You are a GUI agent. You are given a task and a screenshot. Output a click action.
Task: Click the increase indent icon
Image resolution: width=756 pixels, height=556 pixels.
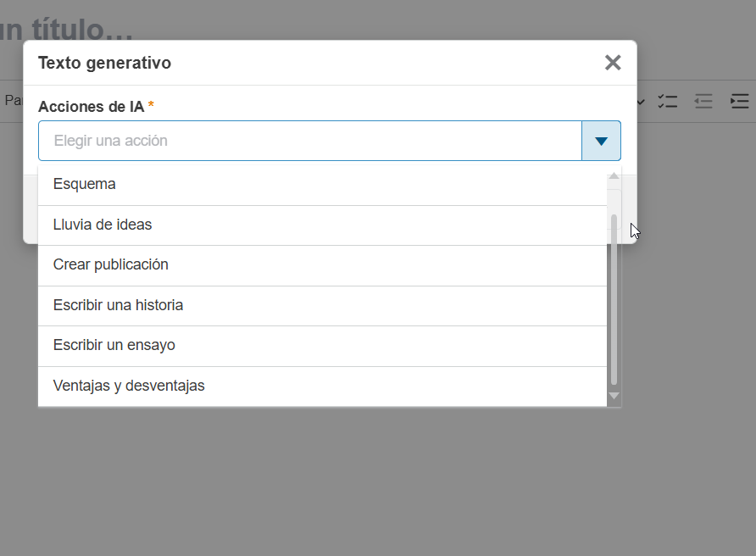point(739,102)
